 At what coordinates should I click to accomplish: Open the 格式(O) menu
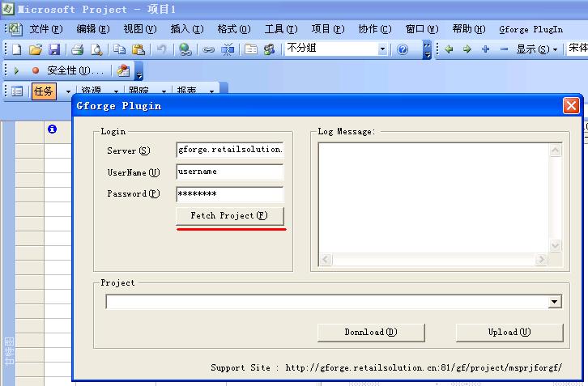[x=233, y=29]
